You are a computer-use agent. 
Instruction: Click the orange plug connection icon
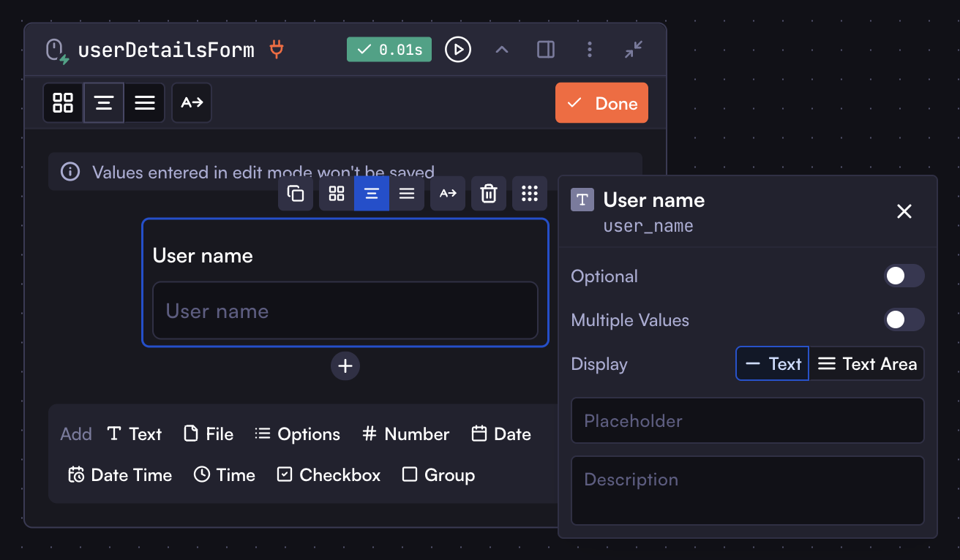tap(277, 50)
